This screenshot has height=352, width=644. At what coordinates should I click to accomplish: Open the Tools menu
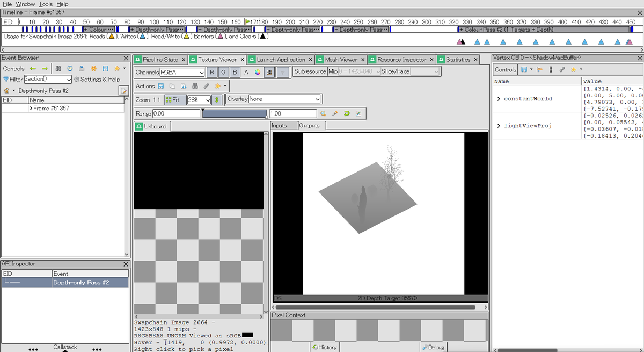[x=46, y=4]
